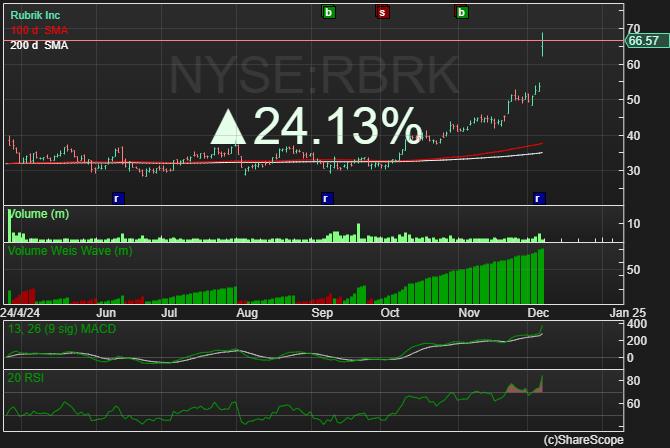
Task: Click the blue r marker near December
Action: click(x=539, y=198)
